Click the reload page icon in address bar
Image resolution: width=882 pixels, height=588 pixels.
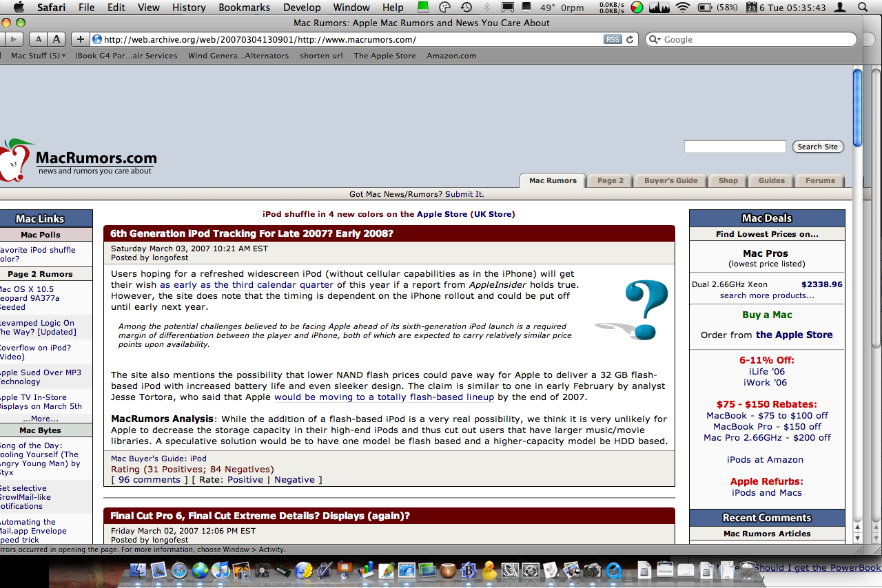[x=629, y=40]
